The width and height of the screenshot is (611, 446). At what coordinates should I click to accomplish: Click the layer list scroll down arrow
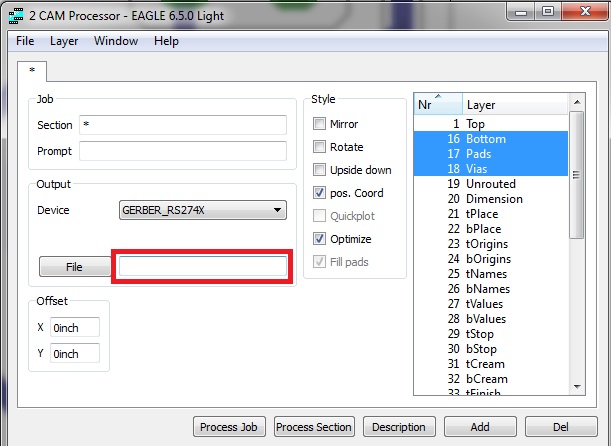tap(577, 386)
